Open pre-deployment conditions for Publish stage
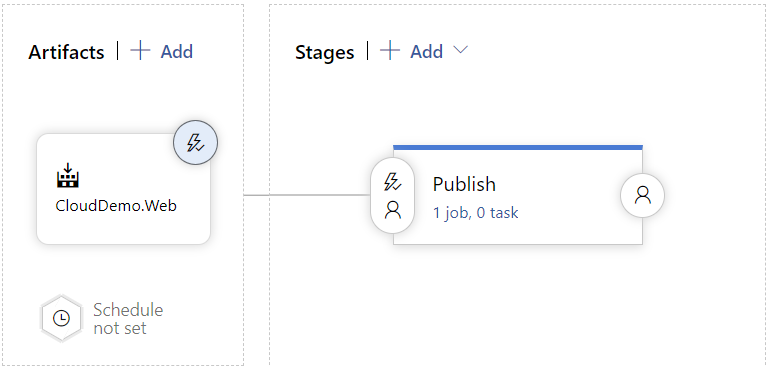The height and width of the screenshot is (366, 769). 392,195
